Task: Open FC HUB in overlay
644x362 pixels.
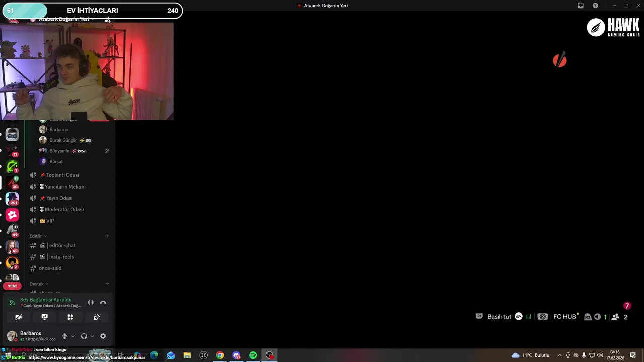Action: (x=565, y=317)
